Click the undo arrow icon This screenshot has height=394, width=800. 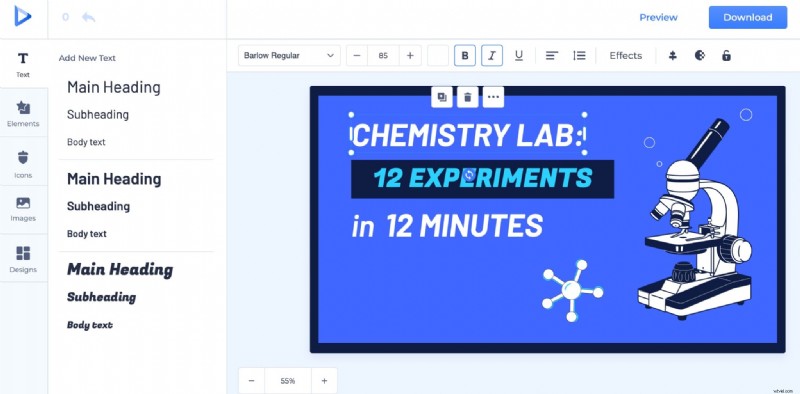click(88, 17)
